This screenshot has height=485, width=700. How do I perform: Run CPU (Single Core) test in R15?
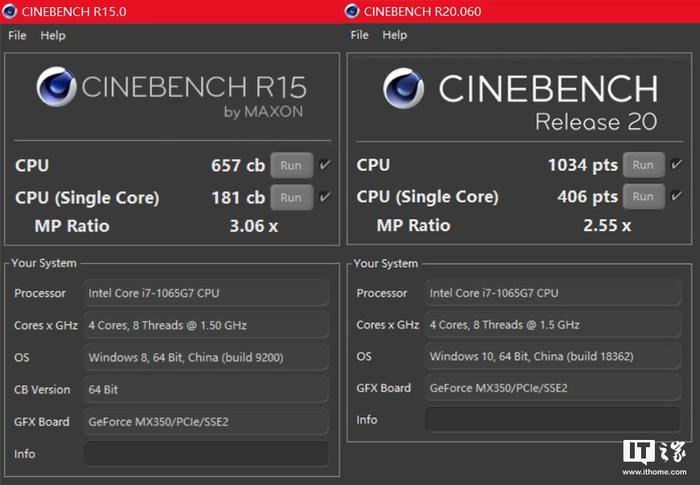291,197
